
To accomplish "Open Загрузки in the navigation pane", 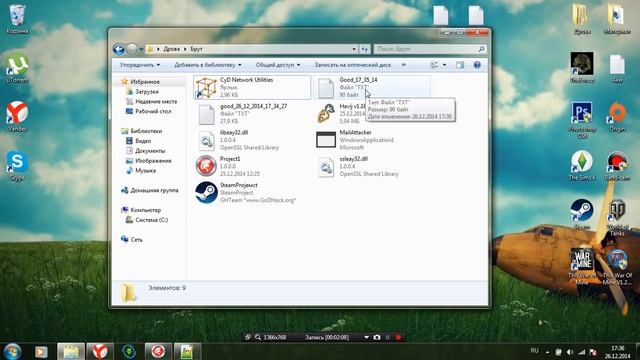I will point(147,91).
